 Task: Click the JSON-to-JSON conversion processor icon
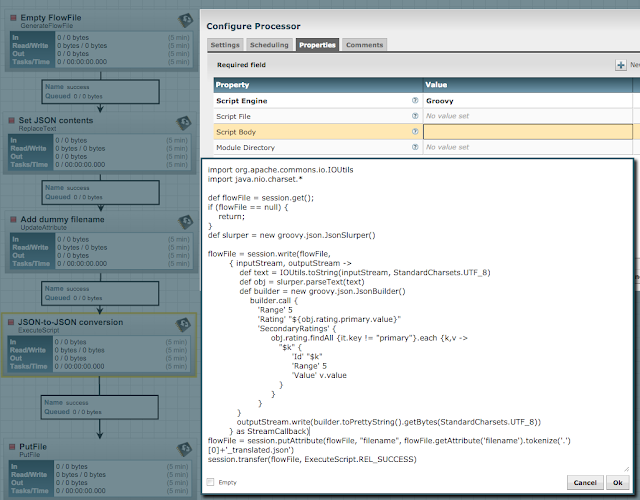pyautogui.click(x=183, y=324)
